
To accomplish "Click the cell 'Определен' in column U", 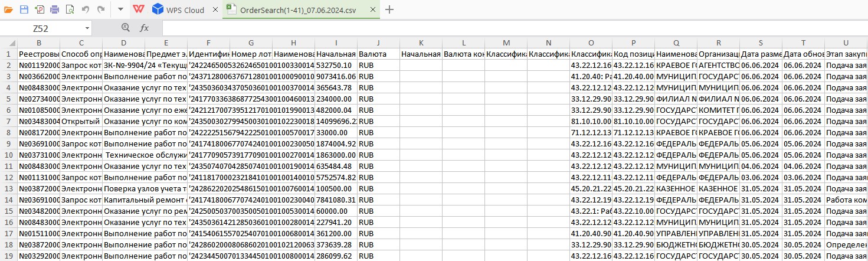I will point(846,244).
